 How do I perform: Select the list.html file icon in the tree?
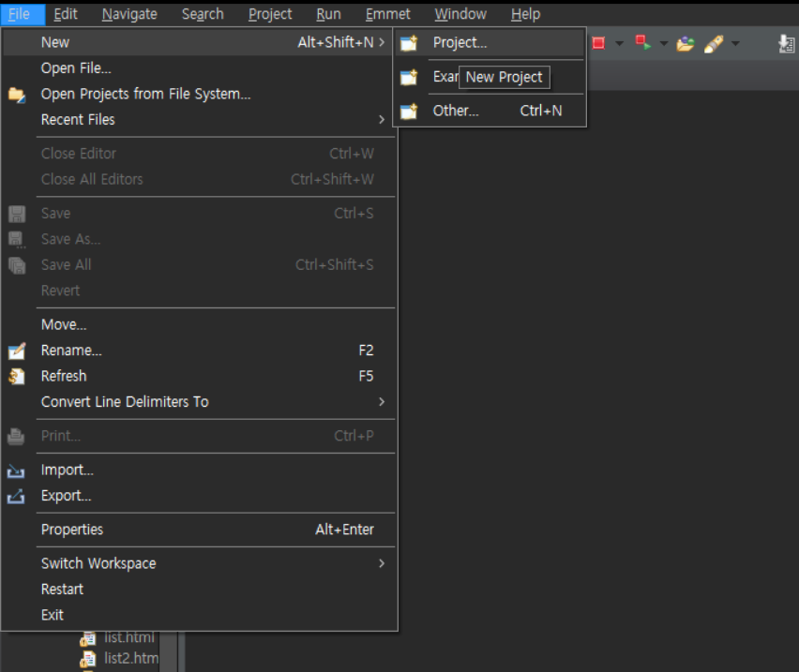pyautogui.click(x=87, y=638)
